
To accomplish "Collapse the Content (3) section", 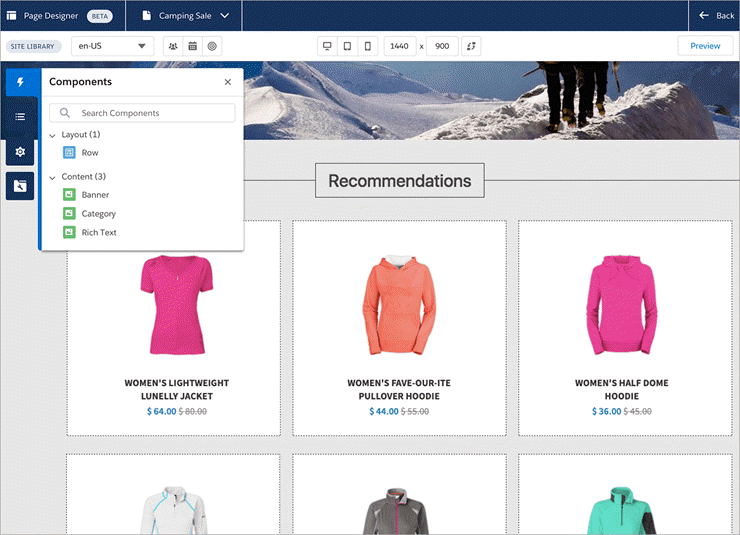I will tap(52, 177).
